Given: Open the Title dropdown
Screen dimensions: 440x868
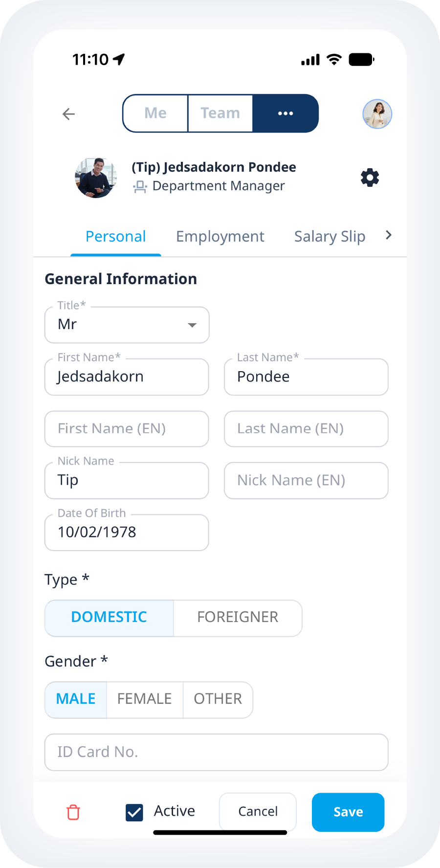Looking at the screenshot, I should 127,325.
